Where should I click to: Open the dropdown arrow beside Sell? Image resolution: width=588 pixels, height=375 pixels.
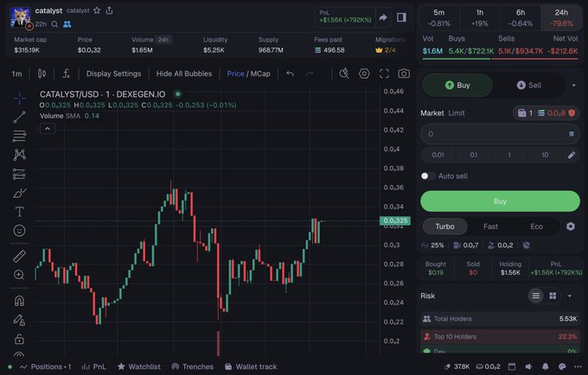click(x=573, y=86)
